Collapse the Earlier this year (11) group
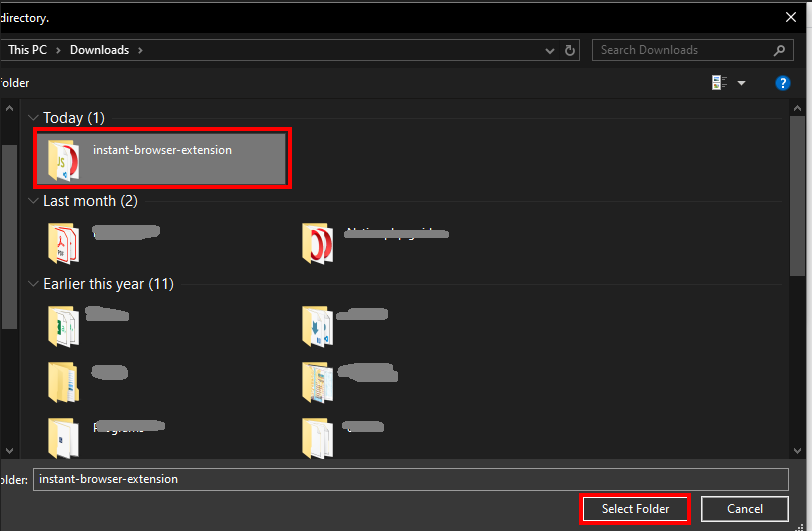Image resolution: width=812 pixels, height=531 pixels. (33, 284)
